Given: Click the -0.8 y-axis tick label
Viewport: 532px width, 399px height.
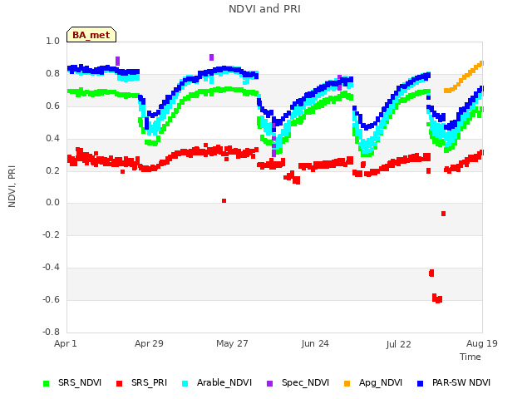Looking at the screenshot, I should pos(51,332).
